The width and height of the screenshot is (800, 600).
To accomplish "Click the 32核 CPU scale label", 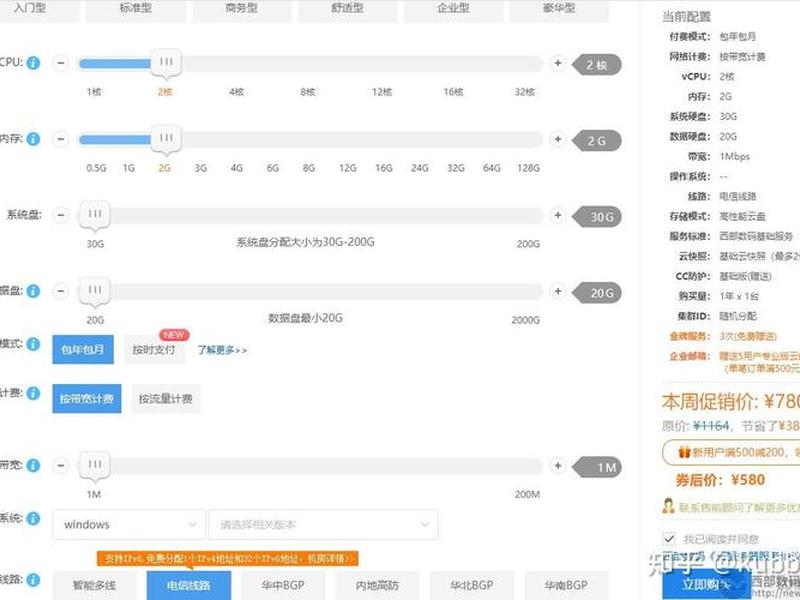I will coord(524,92).
